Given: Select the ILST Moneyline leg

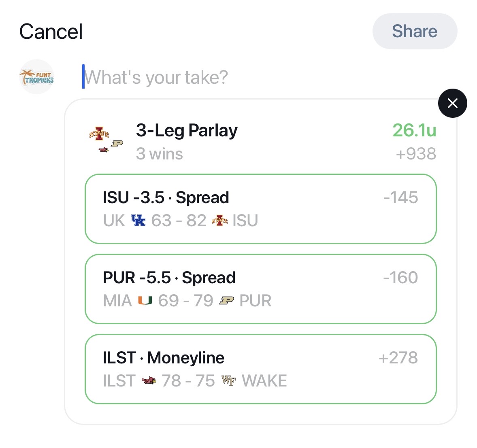Looking at the screenshot, I should [260, 369].
